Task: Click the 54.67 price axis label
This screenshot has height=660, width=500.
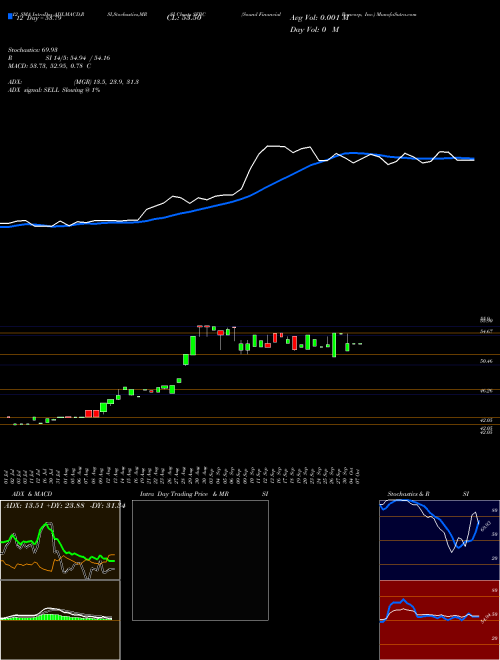Action: (x=486, y=332)
